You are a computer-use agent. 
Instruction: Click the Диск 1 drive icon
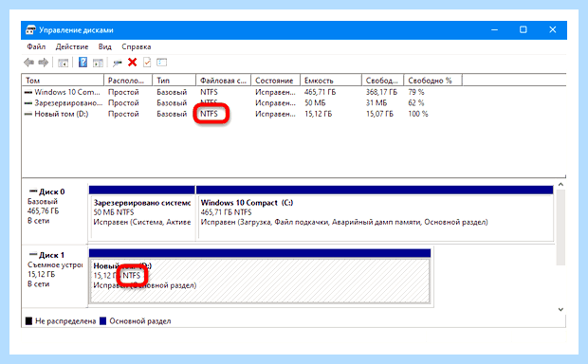pos(33,255)
